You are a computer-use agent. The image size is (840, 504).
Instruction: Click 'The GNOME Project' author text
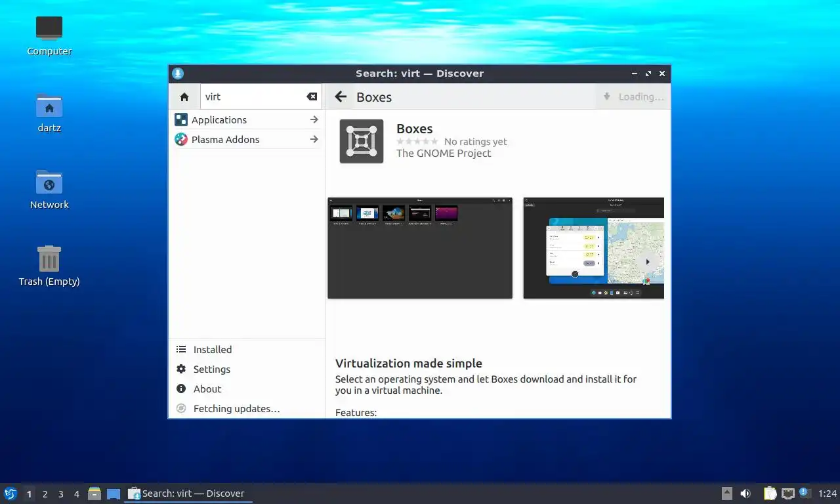click(444, 153)
